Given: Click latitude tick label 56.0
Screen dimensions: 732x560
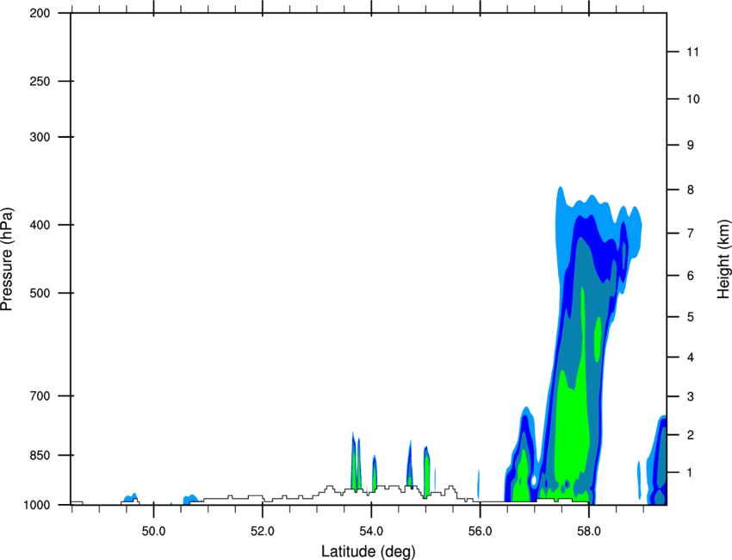Looking at the screenshot, I should click(480, 532).
